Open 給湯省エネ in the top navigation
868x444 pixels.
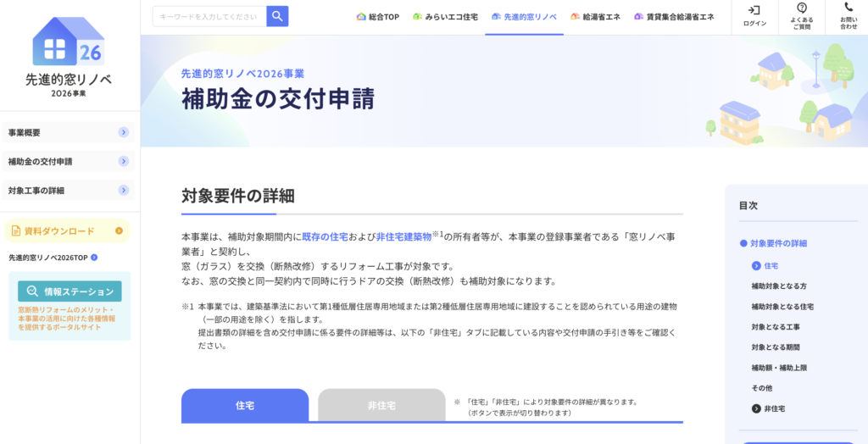[596, 17]
